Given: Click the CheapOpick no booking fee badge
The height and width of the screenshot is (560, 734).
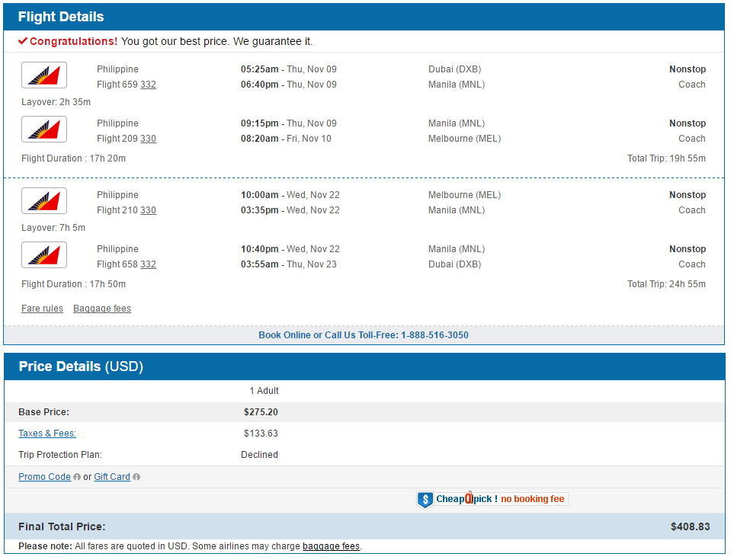Looking at the screenshot, I should point(492,500).
